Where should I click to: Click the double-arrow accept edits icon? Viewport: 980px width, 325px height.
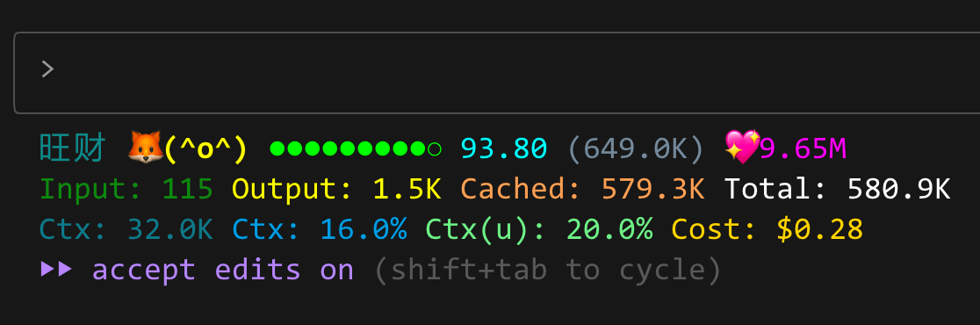pyautogui.click(x=56, y=270)
